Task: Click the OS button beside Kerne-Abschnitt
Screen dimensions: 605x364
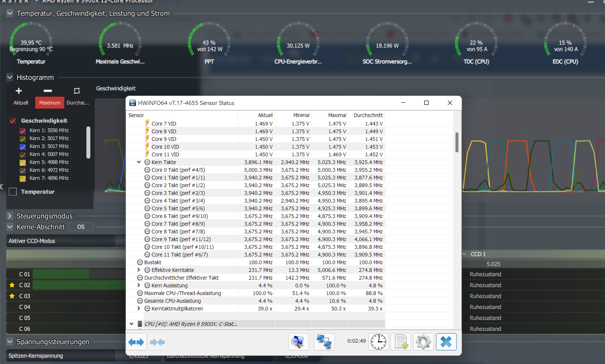Action: coord(81,227)
